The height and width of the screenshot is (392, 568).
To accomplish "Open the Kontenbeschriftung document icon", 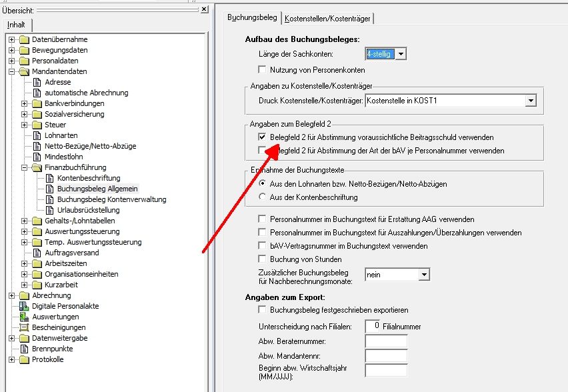I will click(50, 178).
